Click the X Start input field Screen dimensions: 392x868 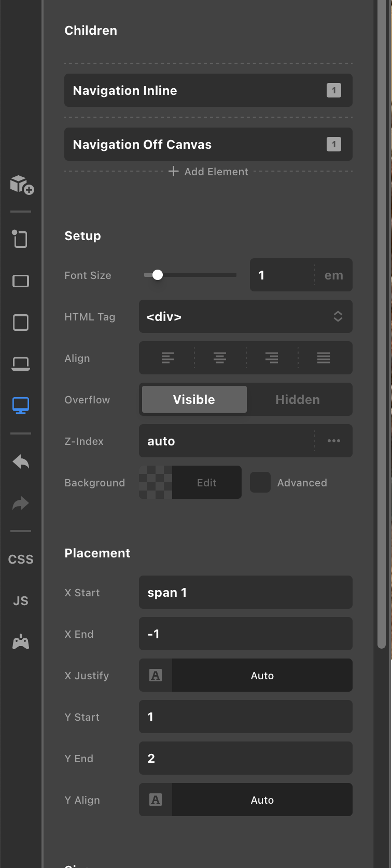[245, 592]
